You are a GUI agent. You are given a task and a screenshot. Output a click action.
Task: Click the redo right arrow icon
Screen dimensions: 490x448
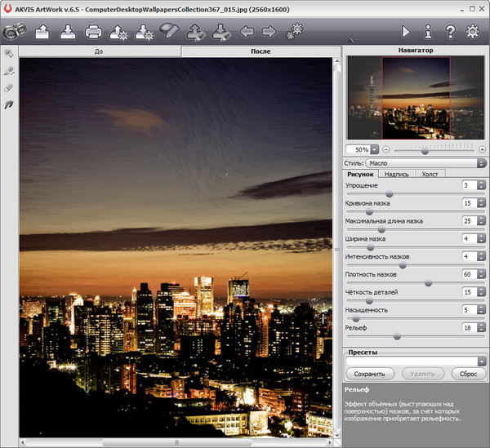tap(268, 32)
